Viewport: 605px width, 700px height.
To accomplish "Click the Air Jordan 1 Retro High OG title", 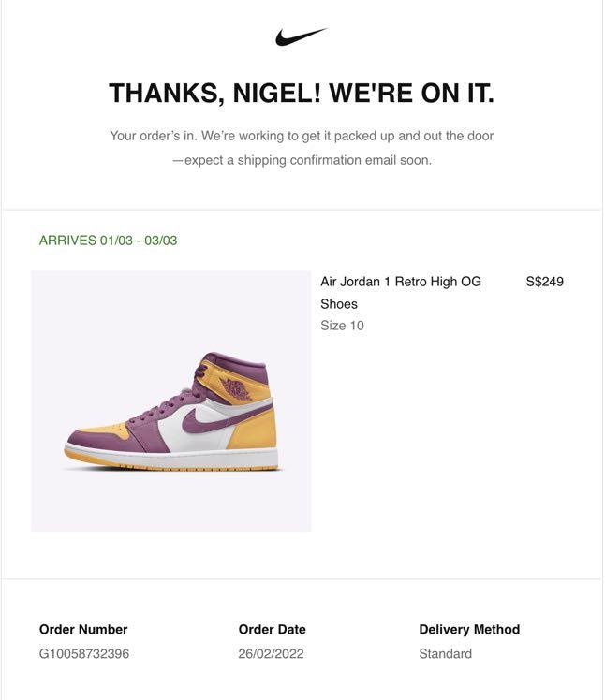I will click(400, 282).
